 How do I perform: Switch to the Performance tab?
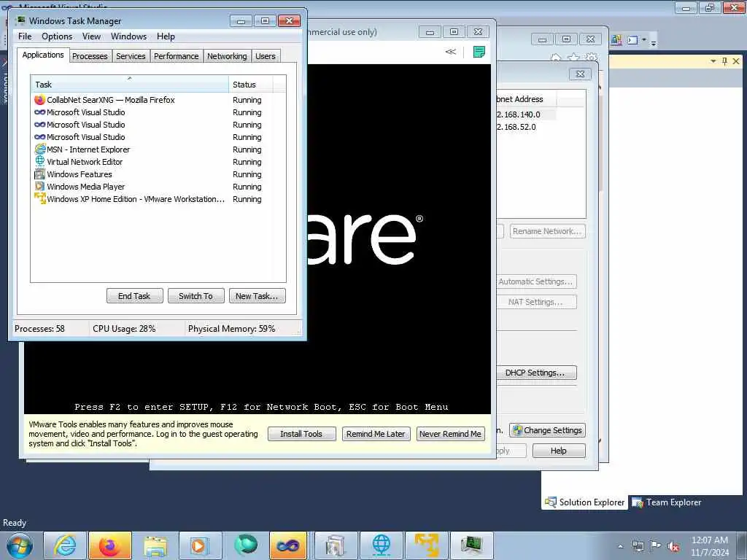tap(177, 56)
